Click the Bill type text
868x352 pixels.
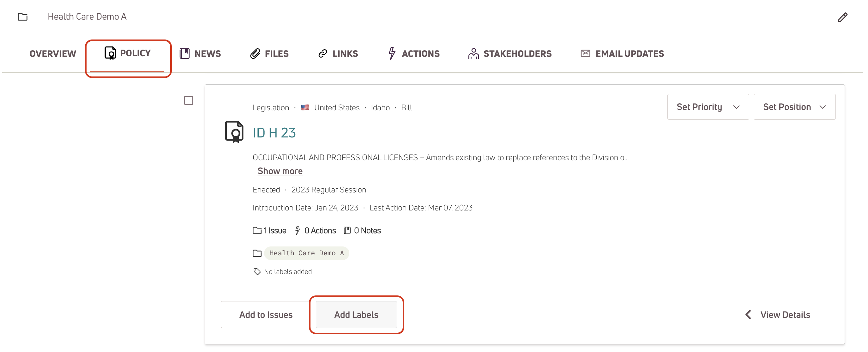407,107
